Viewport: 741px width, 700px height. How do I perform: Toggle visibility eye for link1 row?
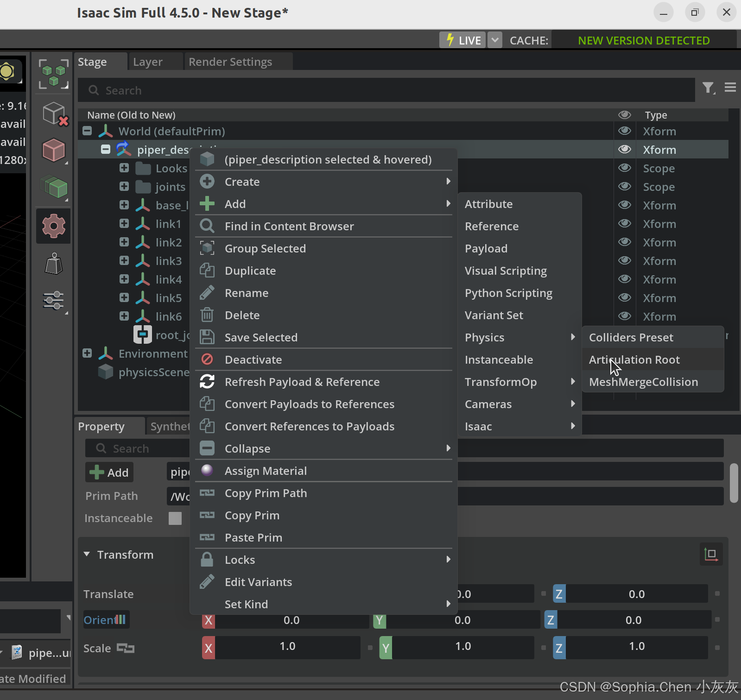[625, 224]
